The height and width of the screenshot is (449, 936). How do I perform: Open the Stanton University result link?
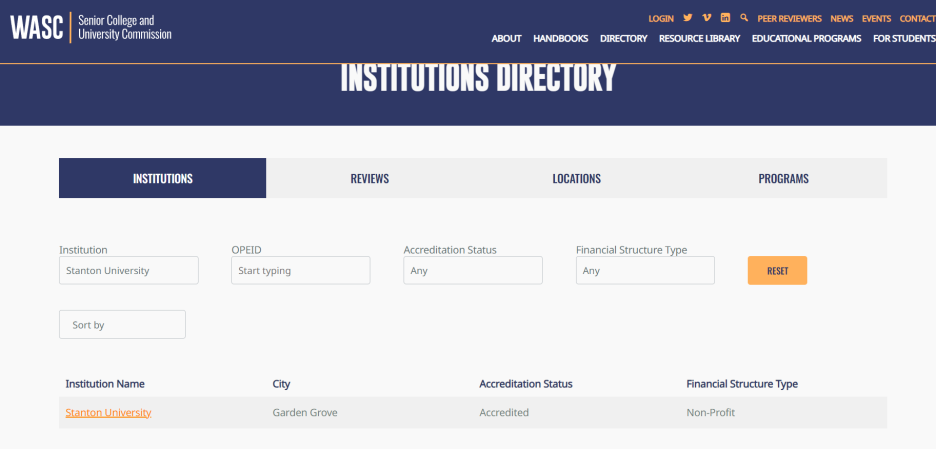108,413
